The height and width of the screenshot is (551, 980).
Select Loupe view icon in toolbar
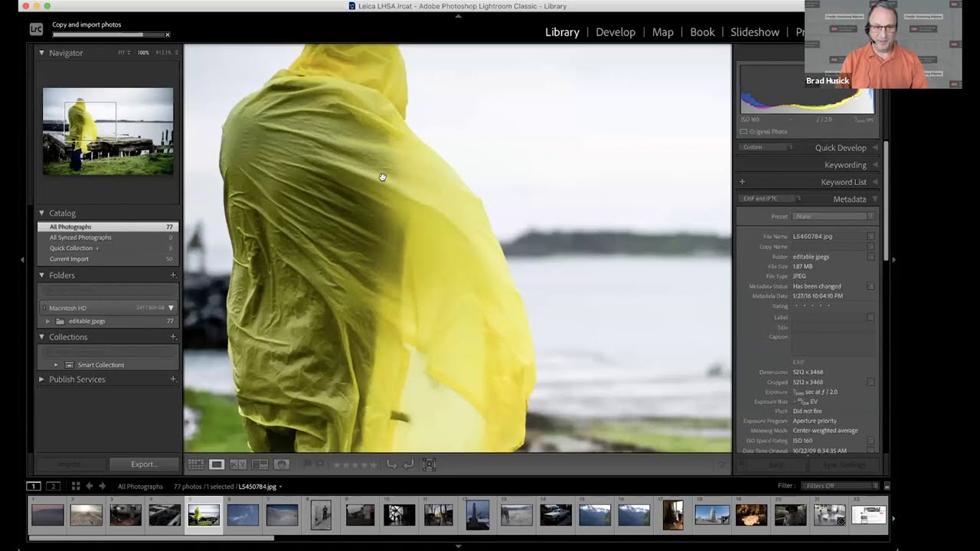click(x=217, y=465)
